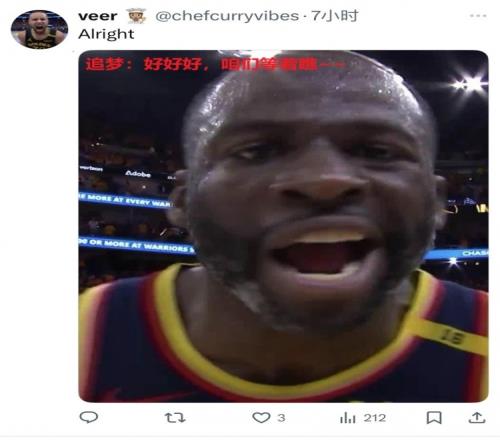This screenshot has width=500, height=440.
Task: Select the tweet text Alright
Action: [106, 34]
